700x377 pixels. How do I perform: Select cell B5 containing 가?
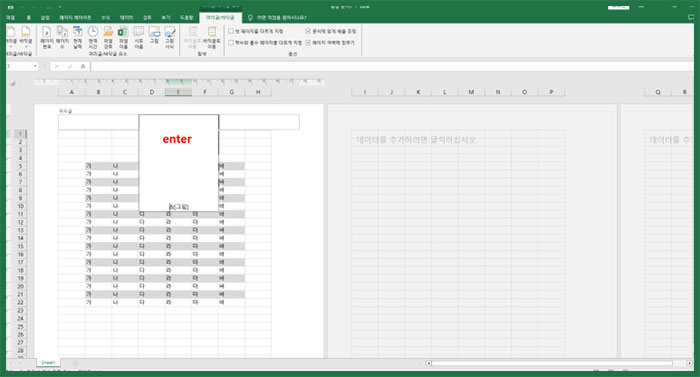[x=98, y=166]
